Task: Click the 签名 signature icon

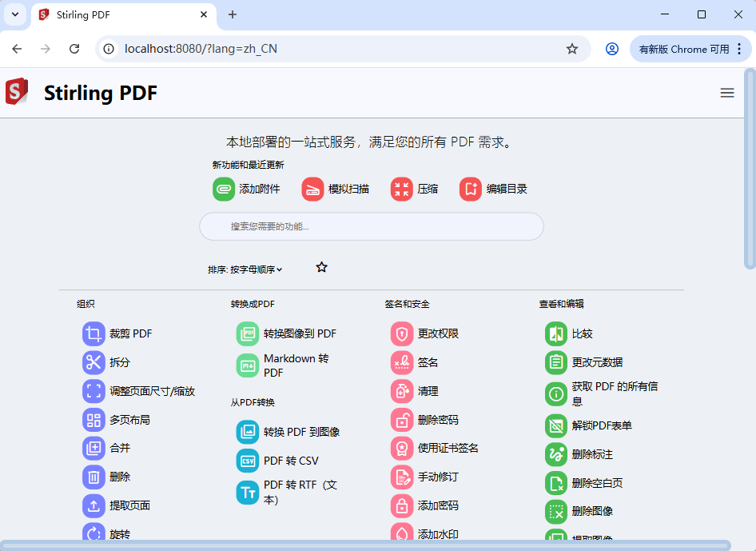Action: coord(402,362)
